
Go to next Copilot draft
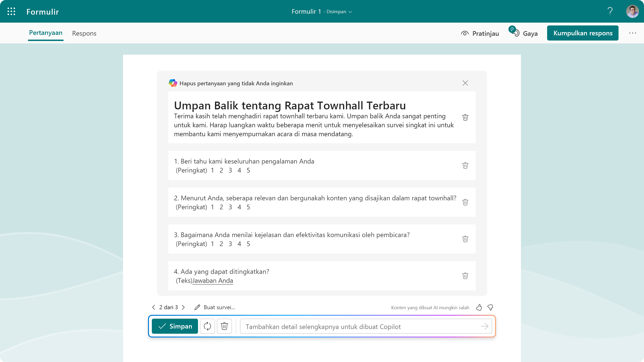(183, 307)
